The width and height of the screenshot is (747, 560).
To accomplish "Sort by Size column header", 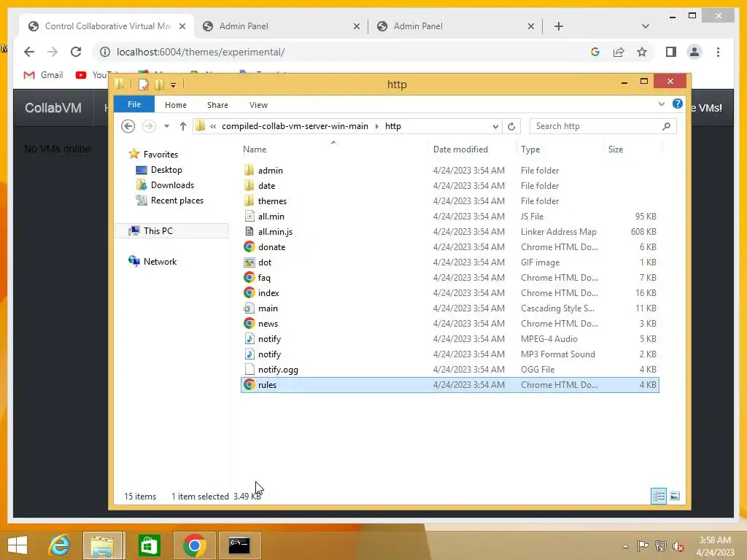I will pyautogui.click(x=616, y=149).
